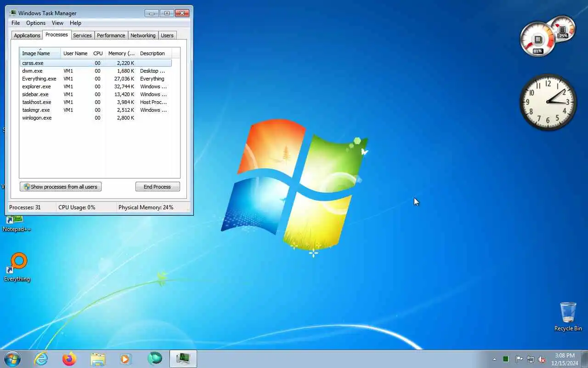The image size is (588, 368).
Task: Open the File menu
Action: pos(16,23)
